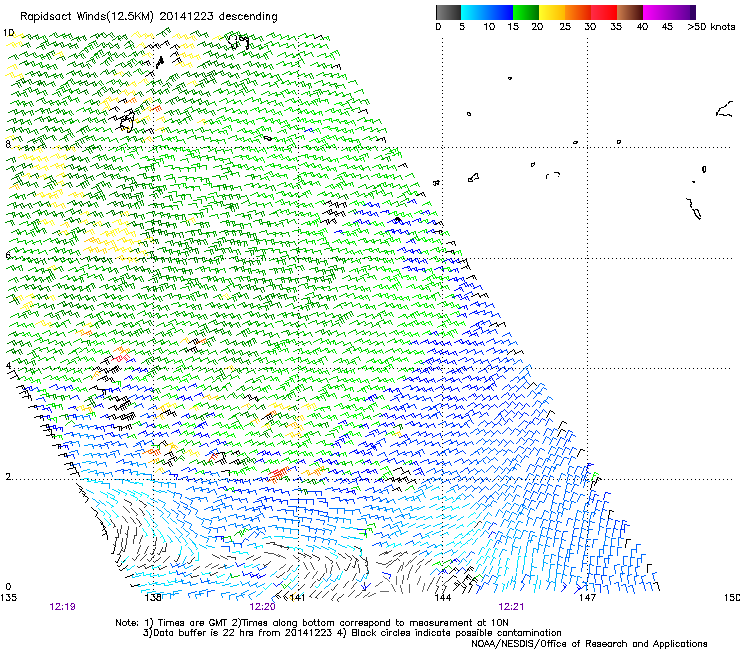Click the legend value '35'

pos(616,27)
